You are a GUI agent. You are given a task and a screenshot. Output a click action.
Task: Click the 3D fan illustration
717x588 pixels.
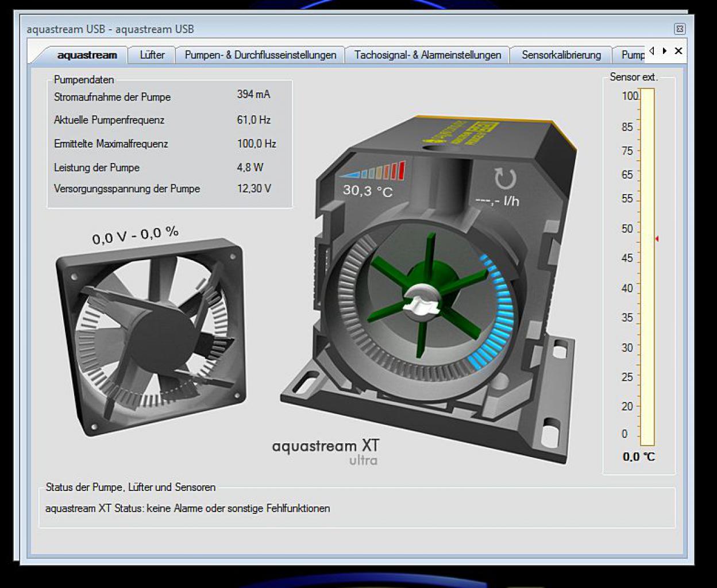pos(151,336)
